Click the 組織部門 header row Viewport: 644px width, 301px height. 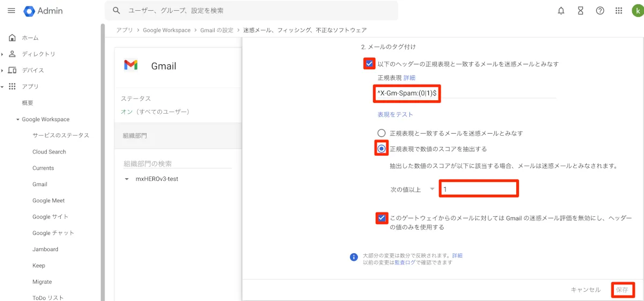178,136
